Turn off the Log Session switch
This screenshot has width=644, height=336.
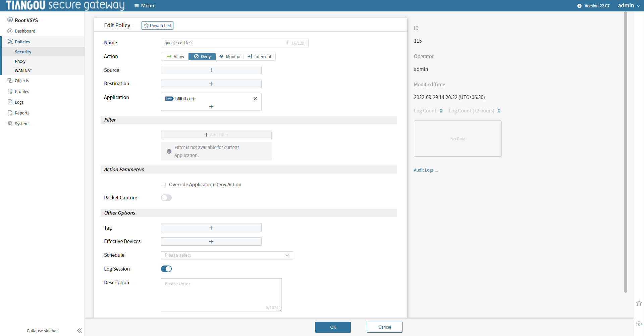pyautogui.click(x=166, y=269)
